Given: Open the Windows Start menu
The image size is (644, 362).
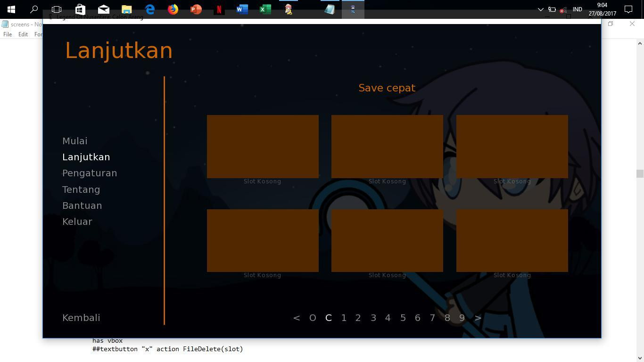Looking at the screenshot, I should [11, 9].
